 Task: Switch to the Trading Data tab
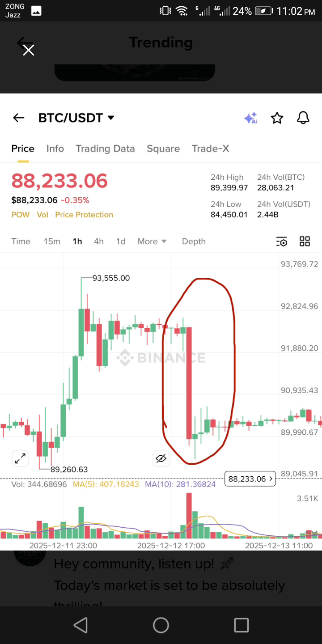click(x=105, y=148)
